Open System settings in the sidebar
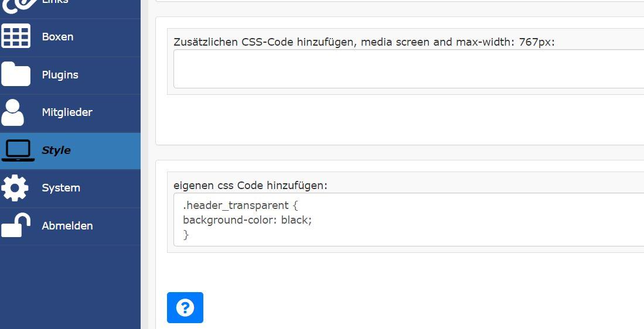This screenshot has width=644, height=329. point(61,188)
